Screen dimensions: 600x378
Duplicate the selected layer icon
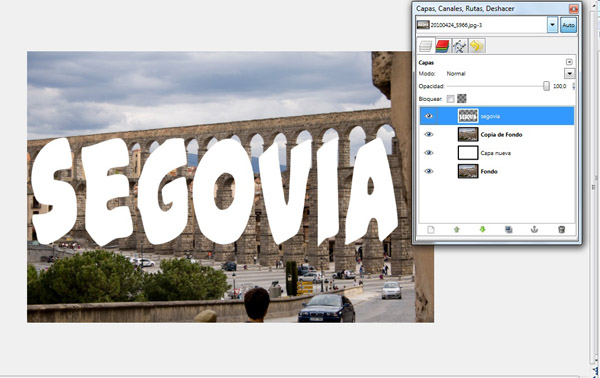coord(509,230)
